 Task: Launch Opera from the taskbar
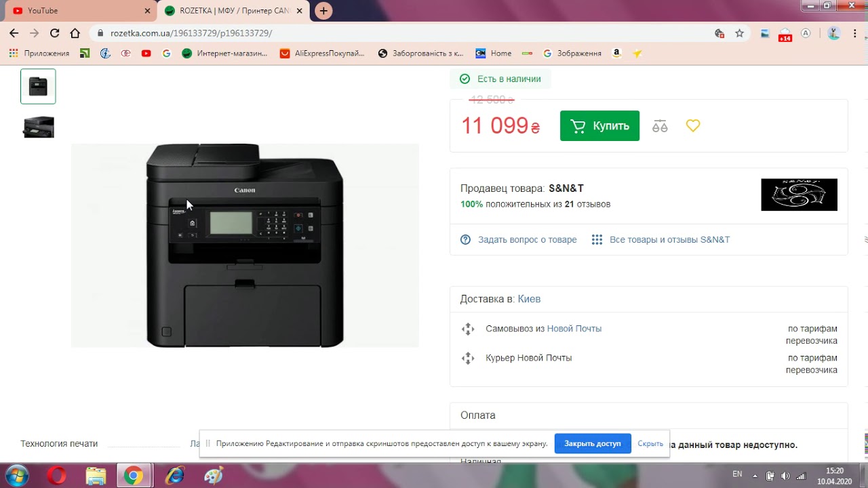pyautogui.click(x=56, y=476)
